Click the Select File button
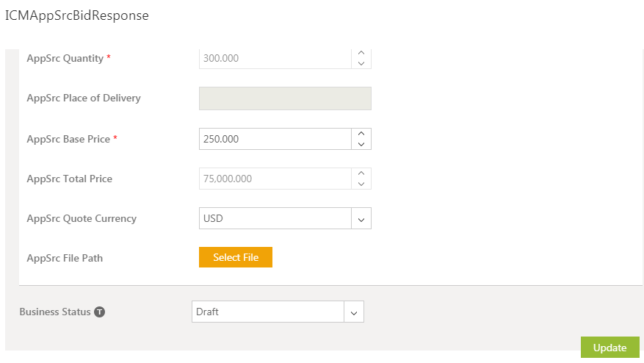 236,257
